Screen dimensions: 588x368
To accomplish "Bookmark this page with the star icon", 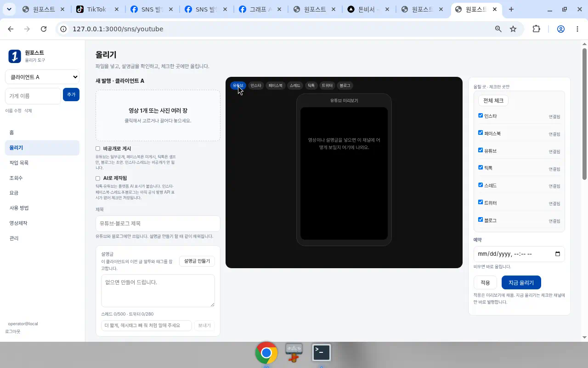I will click(x=513, y=29).
